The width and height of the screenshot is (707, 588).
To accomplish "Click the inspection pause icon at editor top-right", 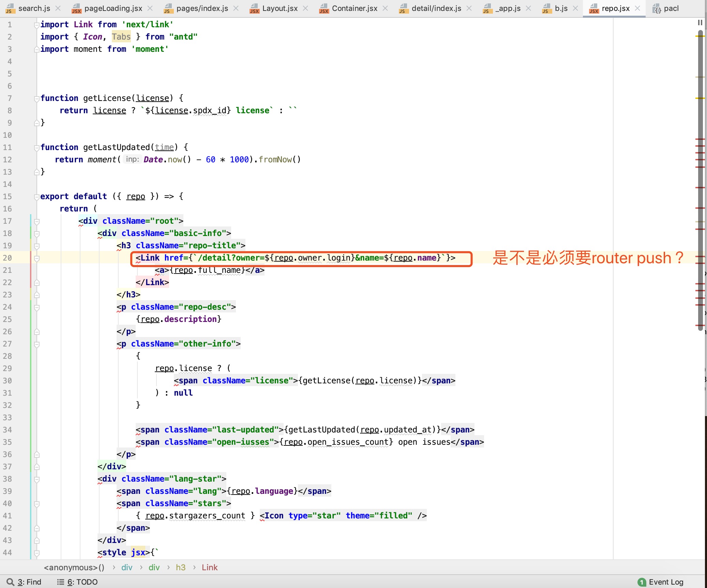I will pos(700,23).
